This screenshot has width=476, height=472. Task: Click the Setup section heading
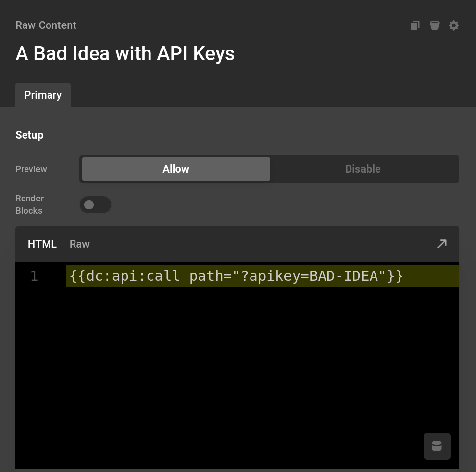(x=29, y=135)
